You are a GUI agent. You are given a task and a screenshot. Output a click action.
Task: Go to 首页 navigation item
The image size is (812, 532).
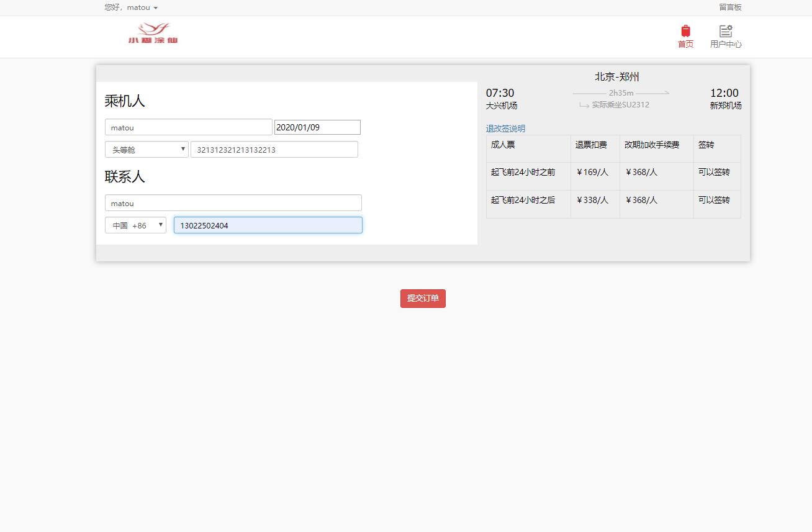click(685, 44)
